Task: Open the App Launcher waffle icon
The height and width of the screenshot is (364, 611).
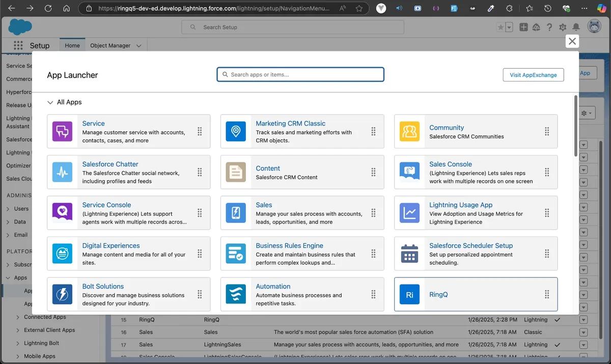Action: click(x=18, y=45)
